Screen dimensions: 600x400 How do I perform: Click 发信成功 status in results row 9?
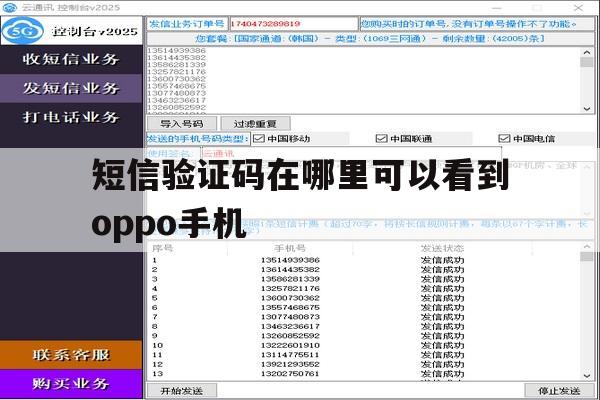pos(442,336)
